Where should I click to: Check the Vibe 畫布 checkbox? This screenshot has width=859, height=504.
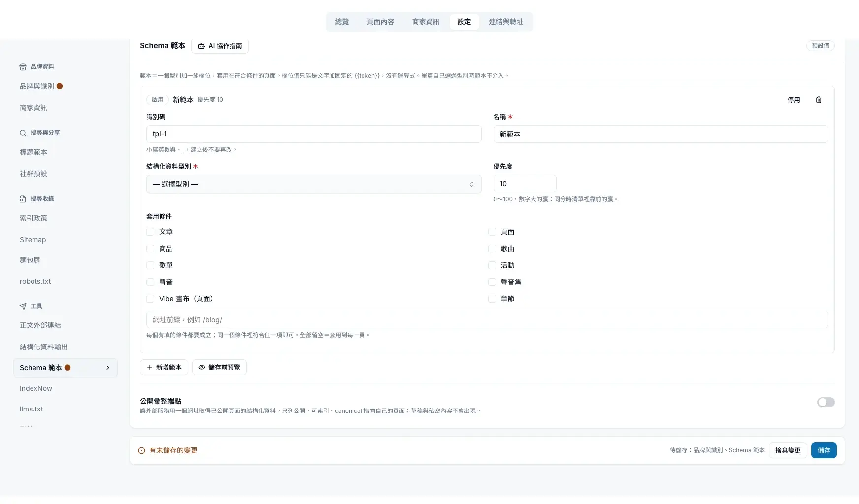[150, 299]
